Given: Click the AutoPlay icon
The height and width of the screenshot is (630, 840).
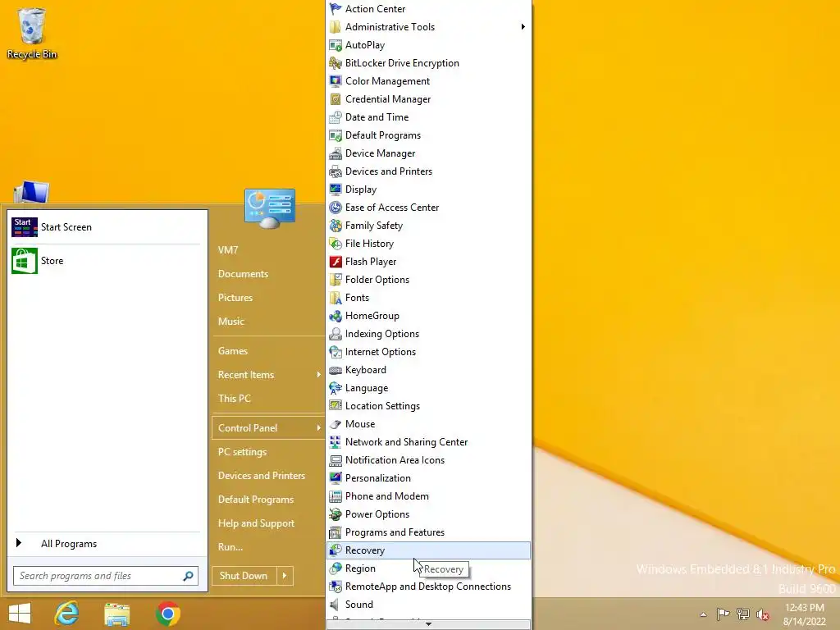Looking at the screenshot, I should pos(336,45).
